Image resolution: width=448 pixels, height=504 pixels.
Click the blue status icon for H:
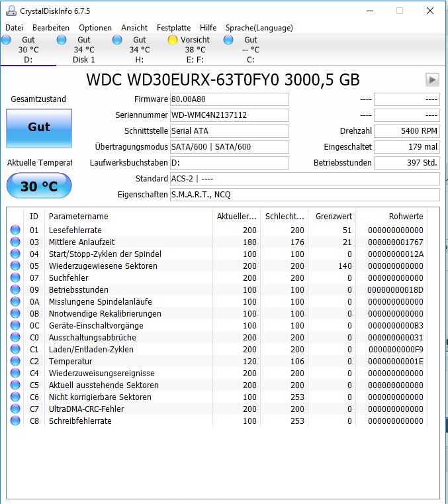pyautogui.click(x=117, y=40)
